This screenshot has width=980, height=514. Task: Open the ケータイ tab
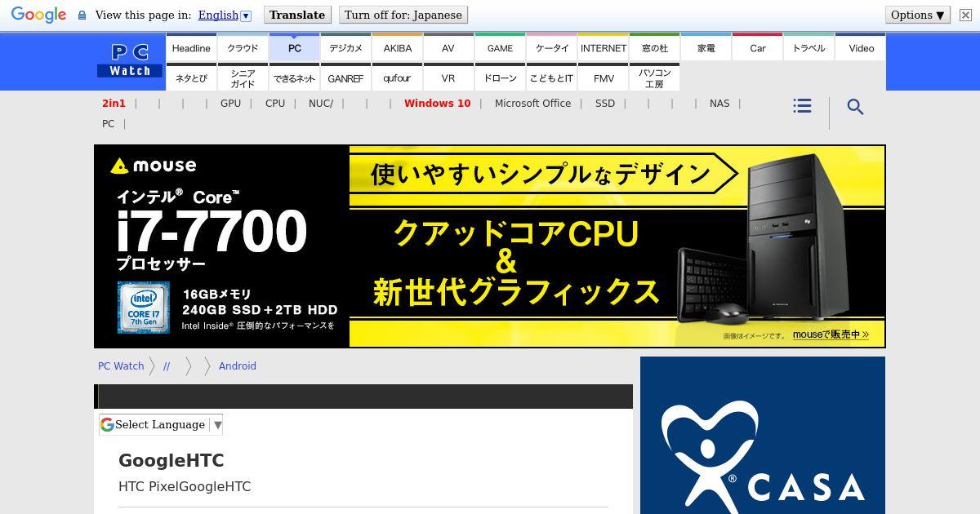[x=551, y=47]
